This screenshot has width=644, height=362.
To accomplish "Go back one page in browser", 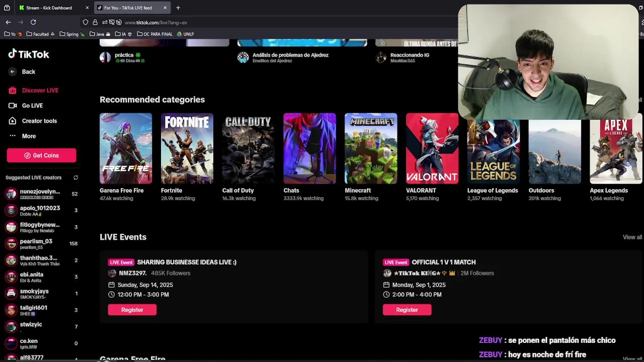I will [x=8, y=22].
